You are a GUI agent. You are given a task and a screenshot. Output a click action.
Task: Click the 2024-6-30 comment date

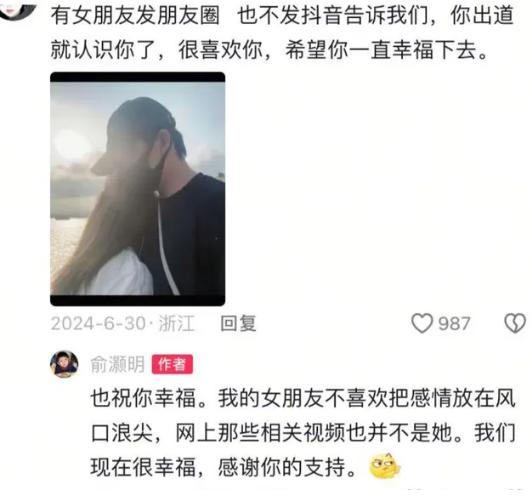click(x=98, y=323)
